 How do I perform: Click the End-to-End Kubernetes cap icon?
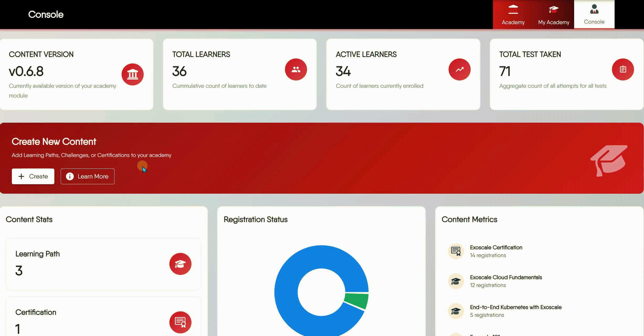456,311
